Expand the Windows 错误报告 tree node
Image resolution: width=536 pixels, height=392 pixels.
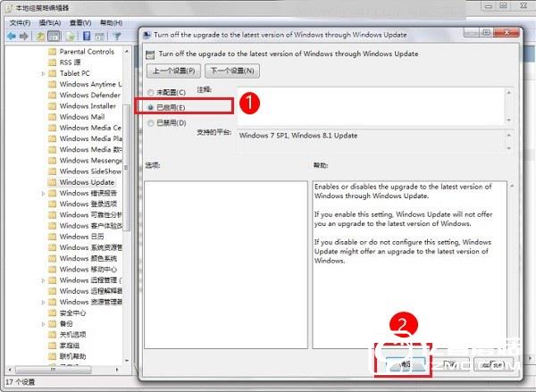[43, 193]
